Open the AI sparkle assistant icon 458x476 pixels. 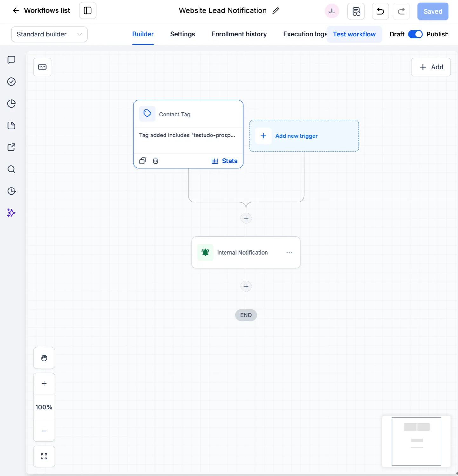tap(11, 213)
